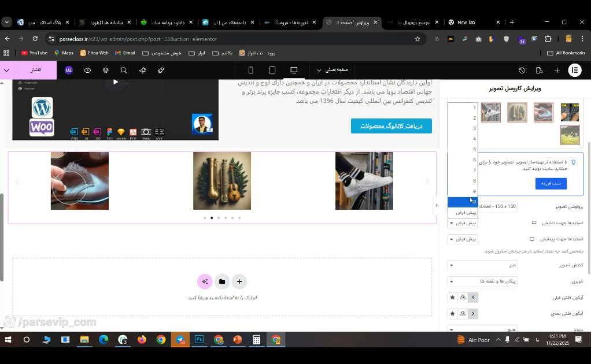Open the Elementor main menu logo
Image resolution: width=591 pixels, height=364 pixels.
(x=575, y=70)
